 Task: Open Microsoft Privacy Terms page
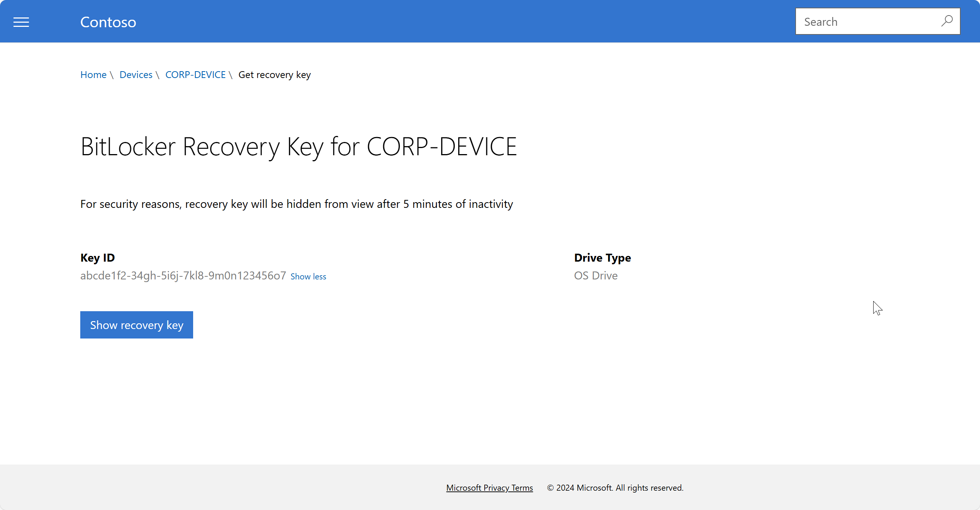489,487
